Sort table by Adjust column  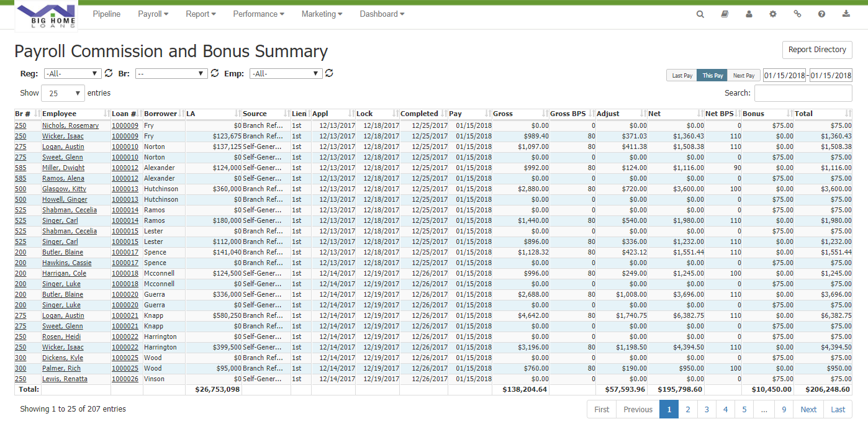coord(621,114)
